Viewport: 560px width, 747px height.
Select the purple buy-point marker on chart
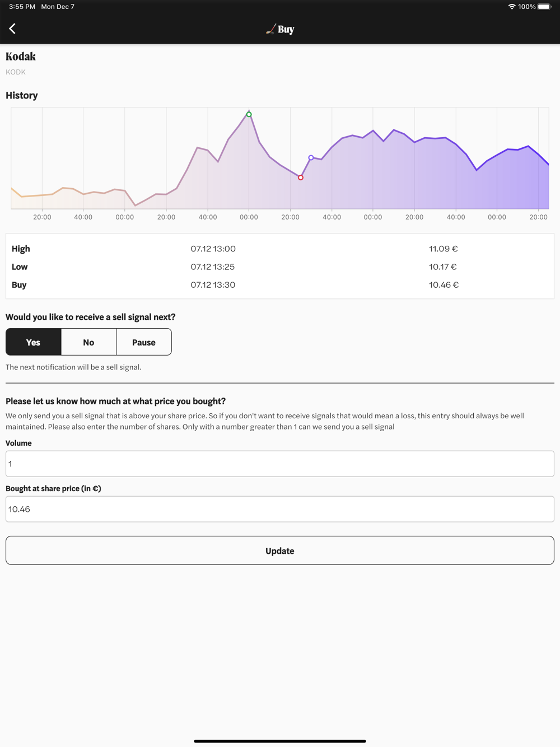pyautogui.click(x=311, y=158)
